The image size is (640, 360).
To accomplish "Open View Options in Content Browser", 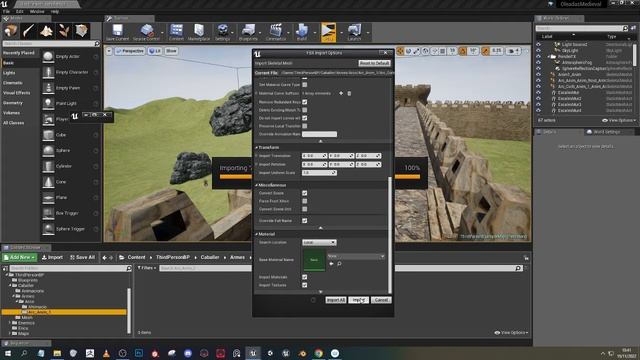I will (511, 333).
